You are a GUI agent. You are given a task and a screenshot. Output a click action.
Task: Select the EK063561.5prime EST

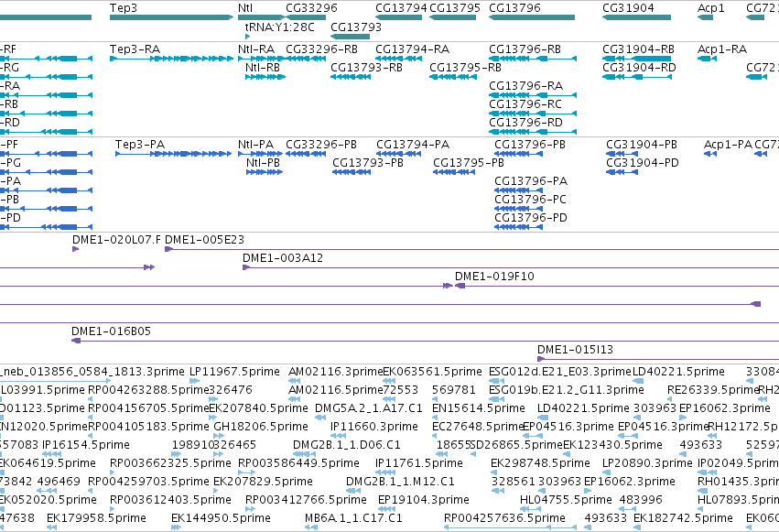click(389, 381)
